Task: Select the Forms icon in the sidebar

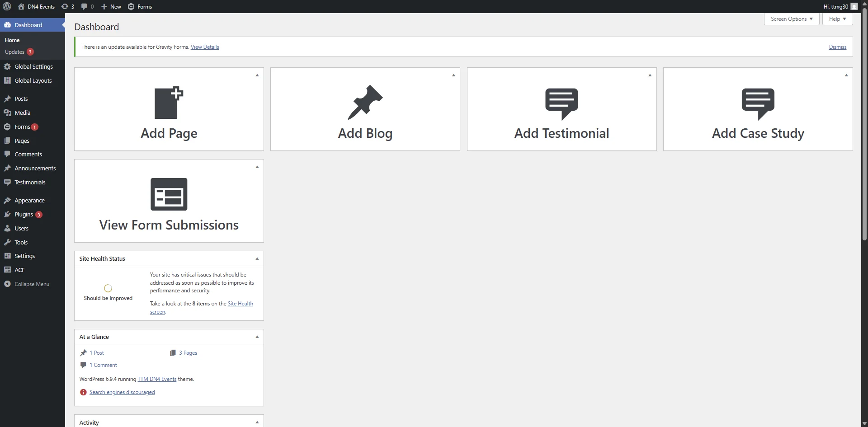Action: tap(7, 127)
